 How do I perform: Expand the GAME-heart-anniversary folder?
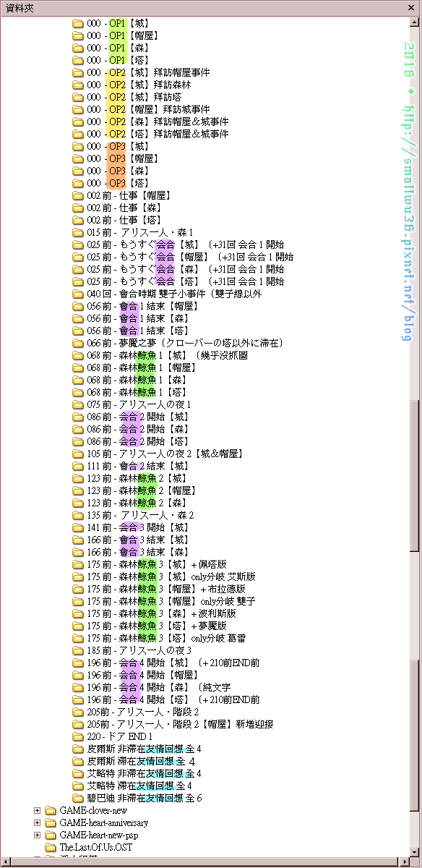tap(37, 822)
